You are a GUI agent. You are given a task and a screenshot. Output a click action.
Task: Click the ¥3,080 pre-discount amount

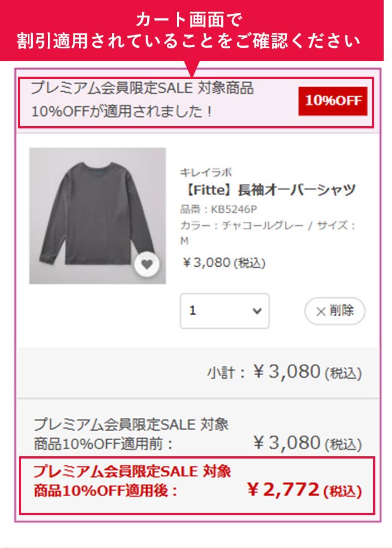point(307,443)
